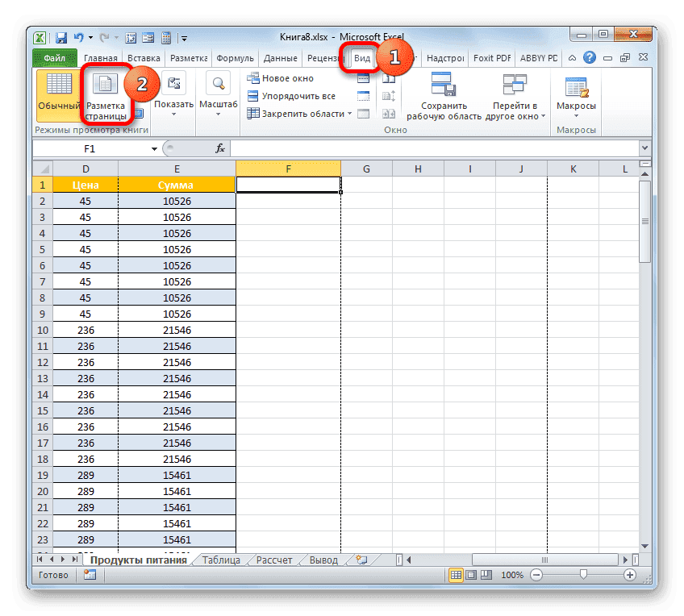Click the Help question mark button
This screenshot has height=616, width=684.
pos(589,57)
